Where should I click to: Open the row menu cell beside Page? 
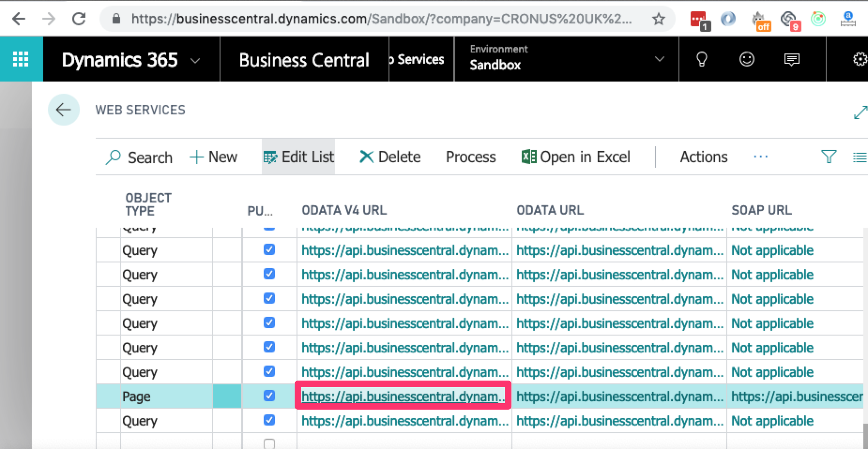point(227,396)
